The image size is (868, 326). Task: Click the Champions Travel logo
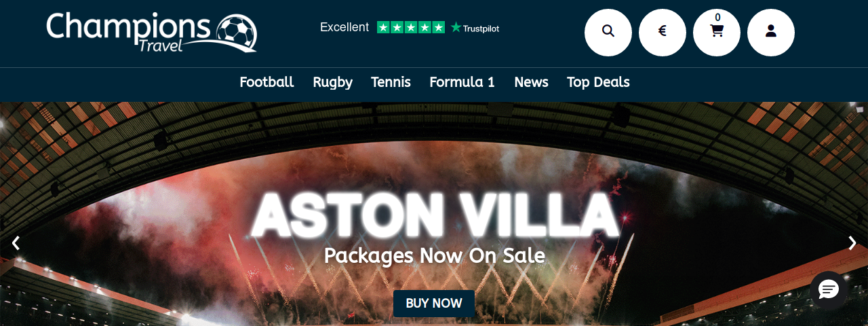point(151,32)
